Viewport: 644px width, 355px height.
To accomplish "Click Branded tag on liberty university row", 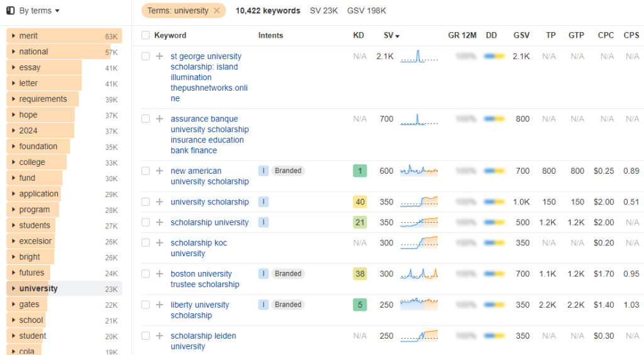I will (x=288, y=305).
